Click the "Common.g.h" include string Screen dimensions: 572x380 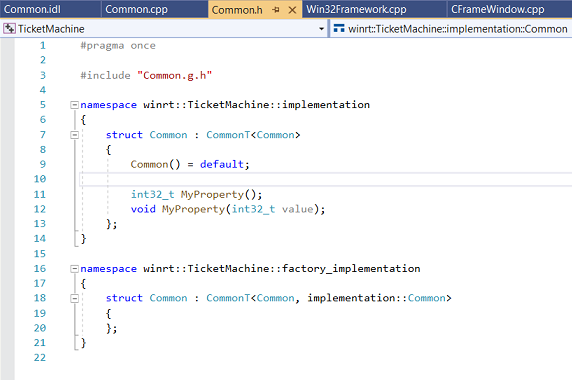[174, 75]
